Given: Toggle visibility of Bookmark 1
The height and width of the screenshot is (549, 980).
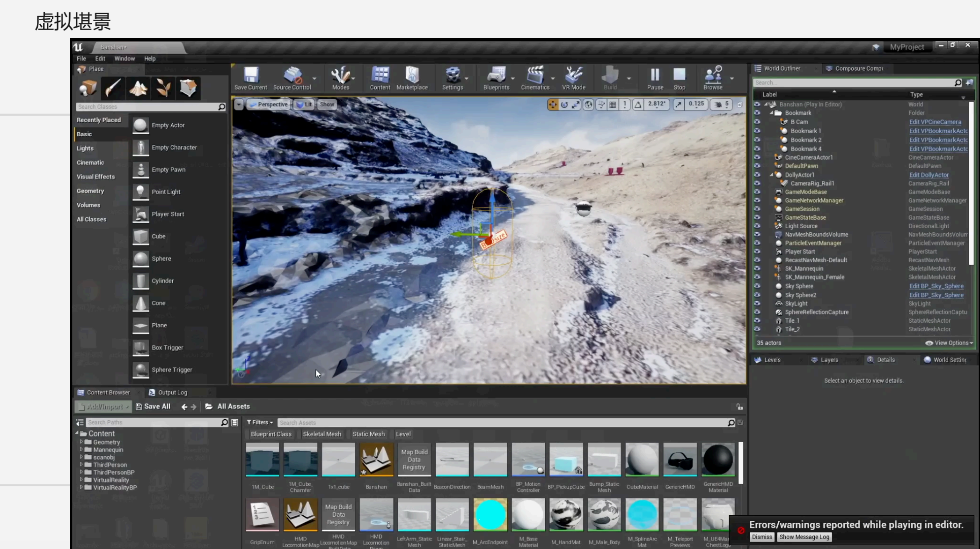Looking at the screenshot, I should [x=757, y=131].
